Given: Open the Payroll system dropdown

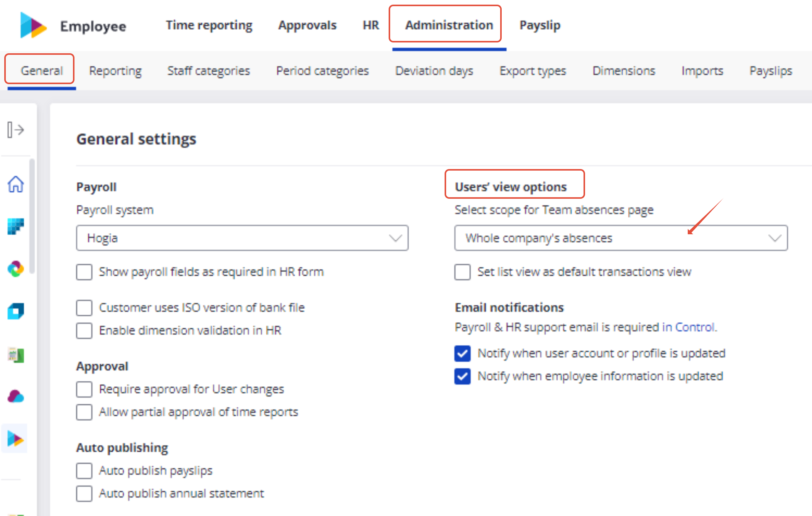Looking at the screenshot, I should click(242, 238).
